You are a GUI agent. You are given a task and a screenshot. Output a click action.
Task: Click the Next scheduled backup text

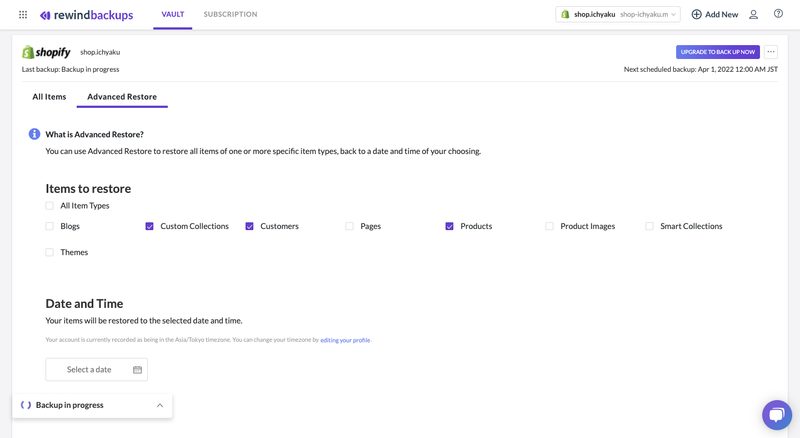(x=701, y=69)
